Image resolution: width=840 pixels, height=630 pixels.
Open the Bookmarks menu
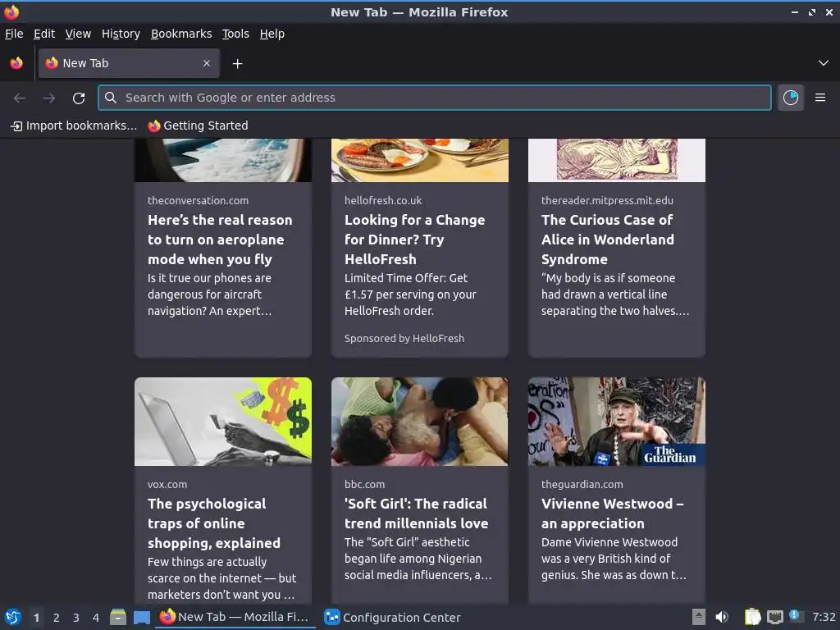point(181,34)
